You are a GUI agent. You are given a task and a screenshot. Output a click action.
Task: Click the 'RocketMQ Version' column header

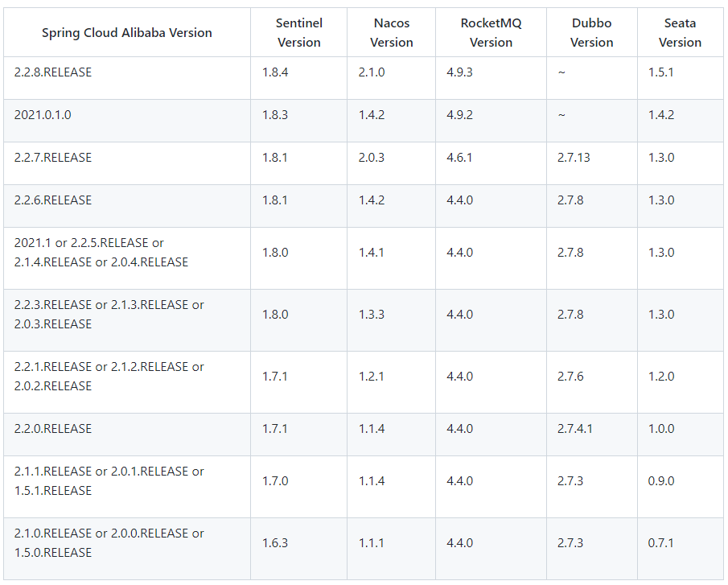491,32
